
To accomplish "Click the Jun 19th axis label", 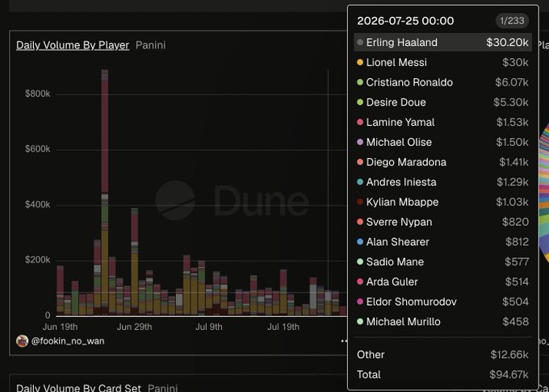I will click(61, 327).
